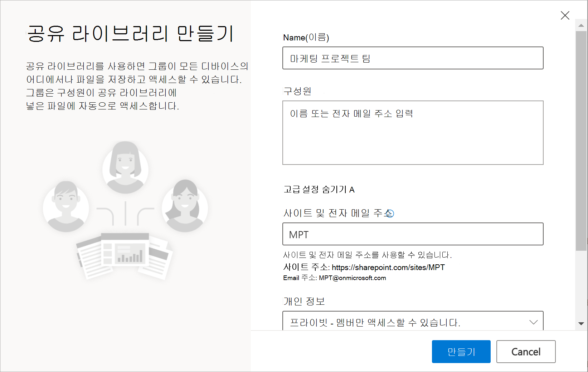Click the Name(이름) label
588x372 pixels.
[x=306, y=37]
